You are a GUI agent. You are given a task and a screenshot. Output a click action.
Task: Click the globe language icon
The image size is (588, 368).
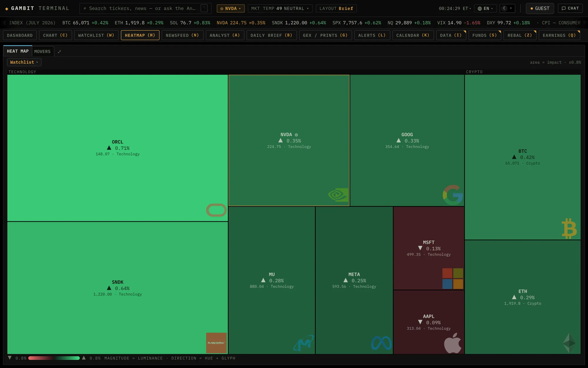tap(480, 9)
